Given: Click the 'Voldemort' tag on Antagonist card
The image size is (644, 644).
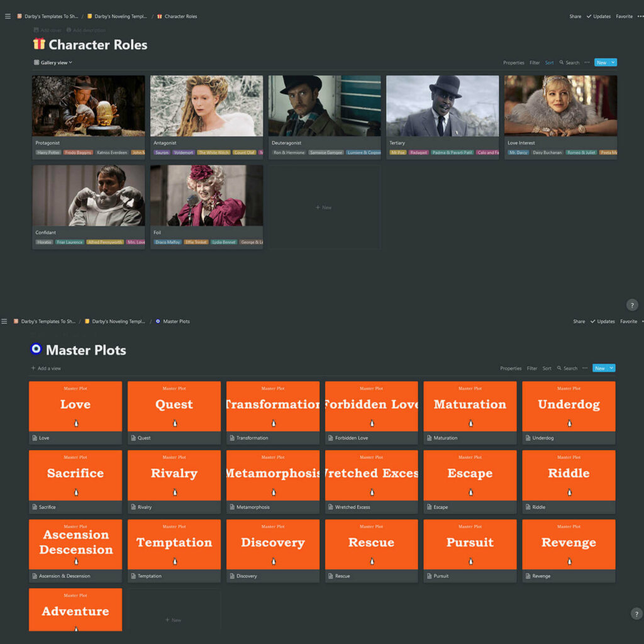Looking at the screenshot, I should [183, 152].
